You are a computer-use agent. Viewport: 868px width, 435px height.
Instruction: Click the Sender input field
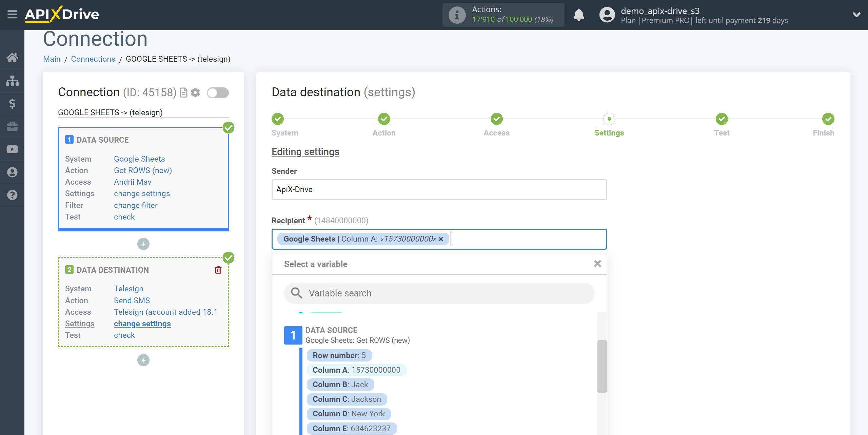(439, 190)
